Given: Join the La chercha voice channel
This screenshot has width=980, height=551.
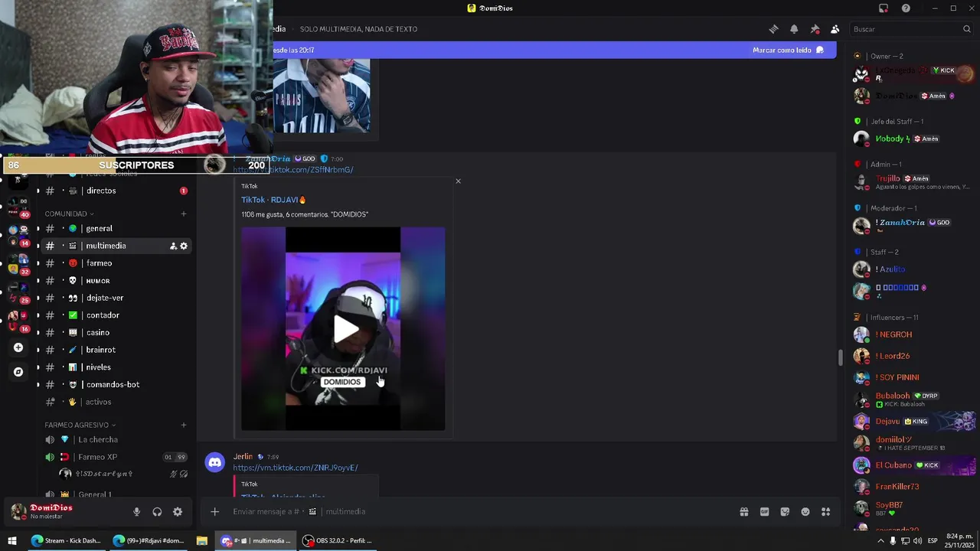Looking at the screenshot, I should 98,439.
